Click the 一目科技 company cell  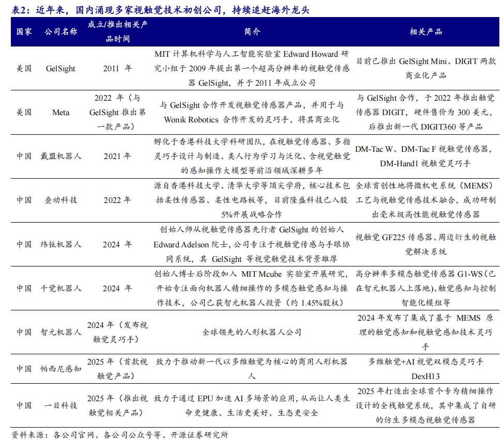[60, 405]
